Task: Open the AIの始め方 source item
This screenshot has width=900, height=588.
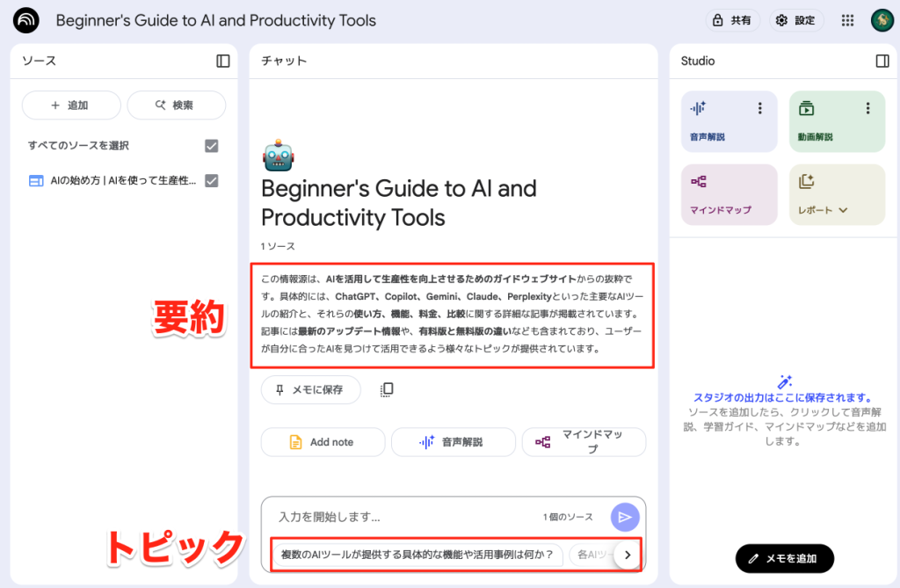Action: click(x=114, y=180)
